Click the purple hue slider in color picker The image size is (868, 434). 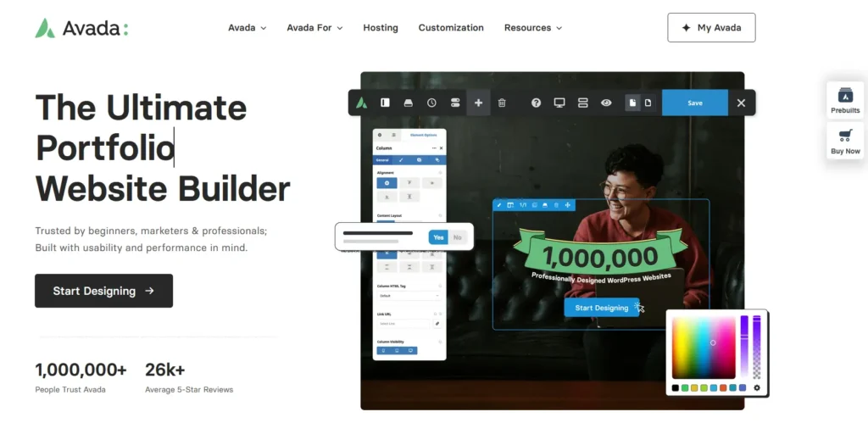click(x=744, y=346)
